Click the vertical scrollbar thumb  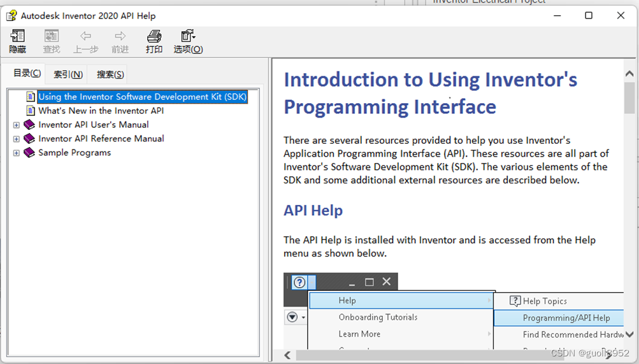(629, 98)
